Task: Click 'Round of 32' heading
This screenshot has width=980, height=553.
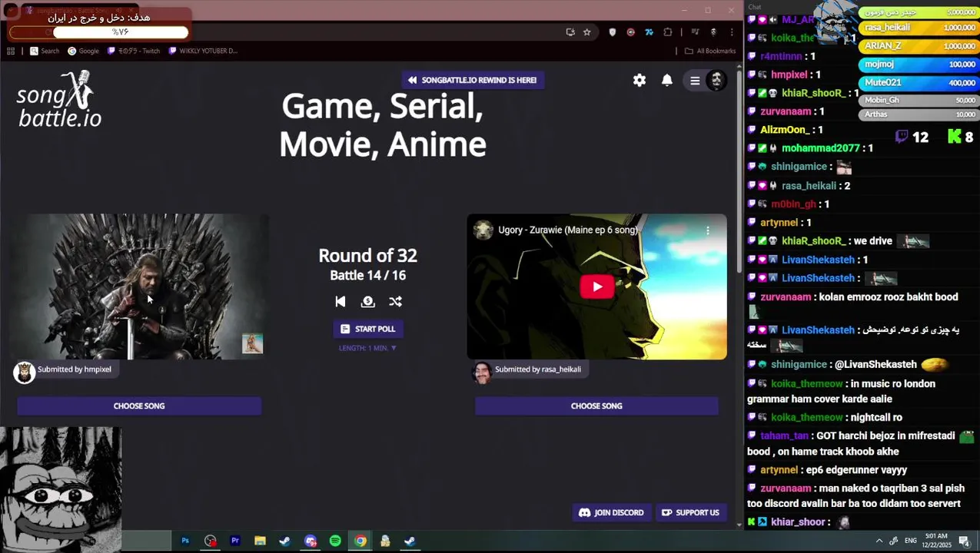Action: click(367, 256)
